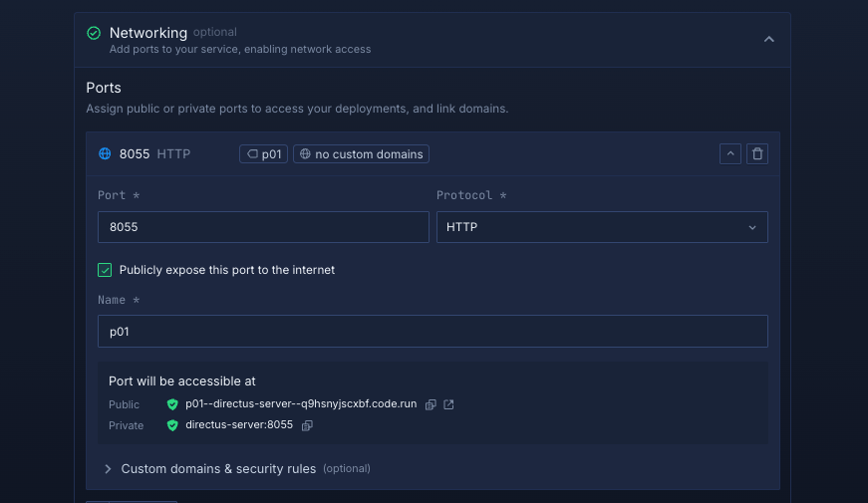The image size is (868, 503).
Task: Collapse the 8055 port panel
Action: click(x=729, y=153)
